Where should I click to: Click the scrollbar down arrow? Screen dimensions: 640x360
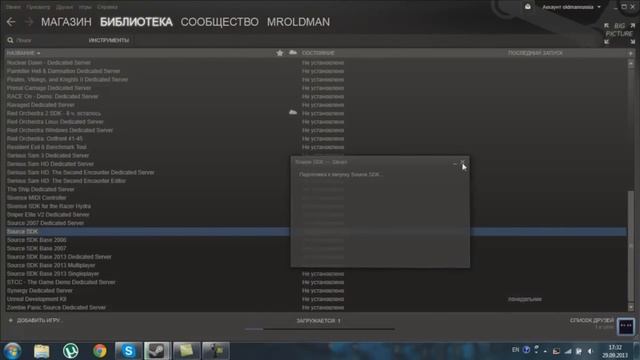[631, 307]
